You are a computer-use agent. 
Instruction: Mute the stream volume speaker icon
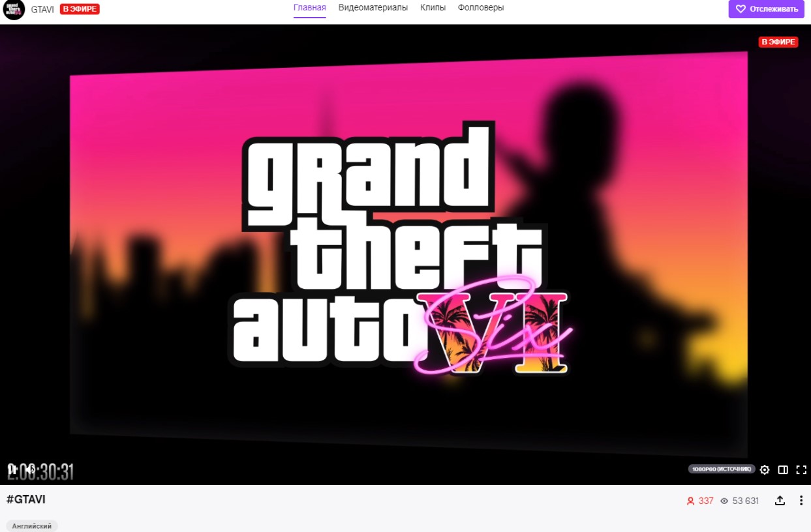(29, 469)
